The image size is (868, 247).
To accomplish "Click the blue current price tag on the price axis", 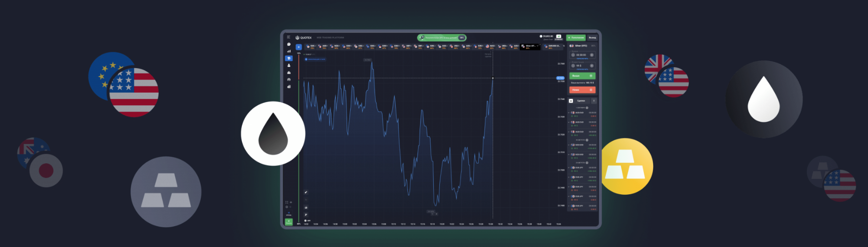I will pos(560,78).
